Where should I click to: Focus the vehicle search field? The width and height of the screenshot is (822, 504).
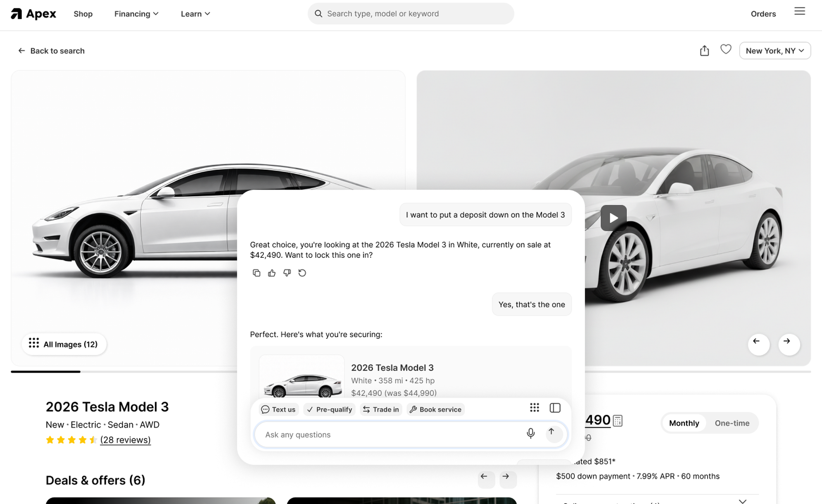pos(411,14)
